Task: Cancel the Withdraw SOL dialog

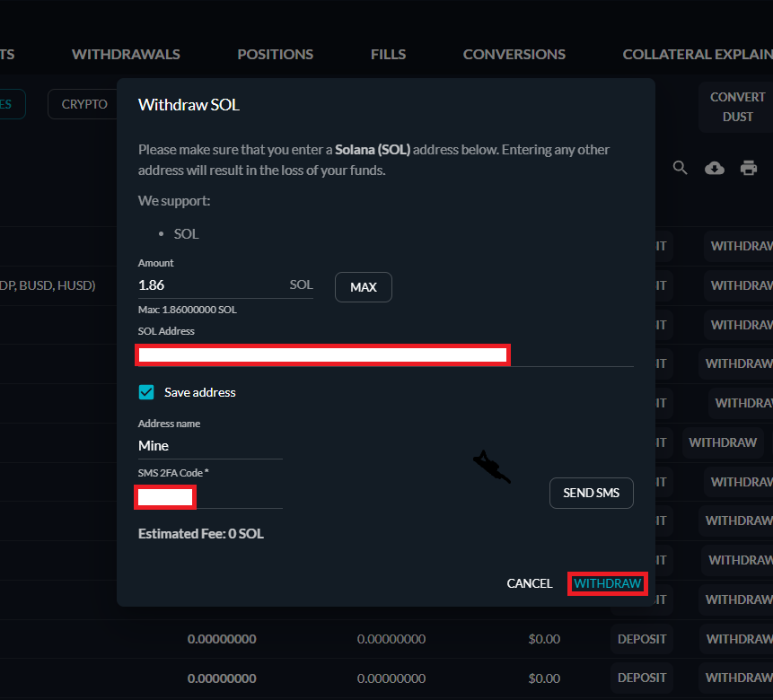Action: point(530,583)
